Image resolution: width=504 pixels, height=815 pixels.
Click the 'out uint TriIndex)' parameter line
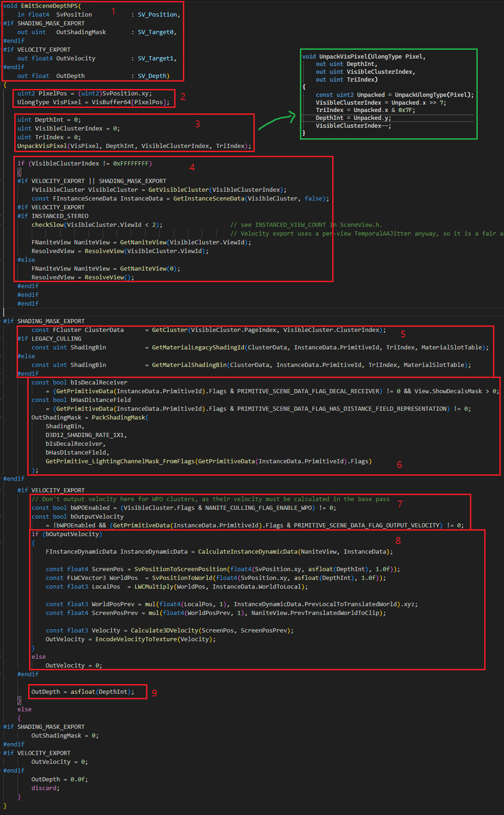click(347, 80)
